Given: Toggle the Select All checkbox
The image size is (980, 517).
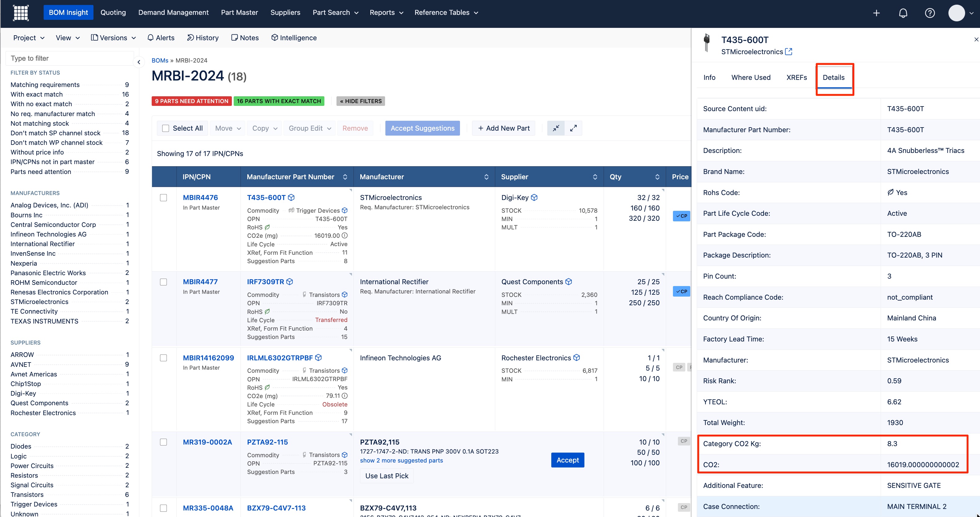Looking at the screenshot, I should coord(166,128).
